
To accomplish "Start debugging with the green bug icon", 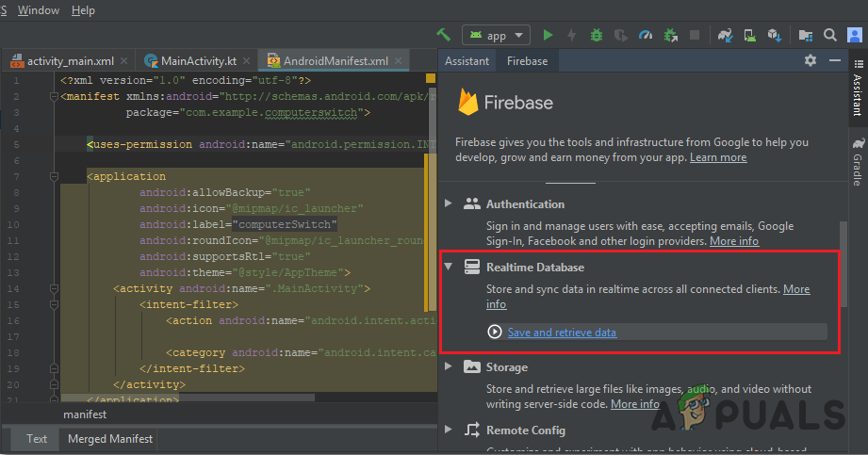I will coord(596,35).
